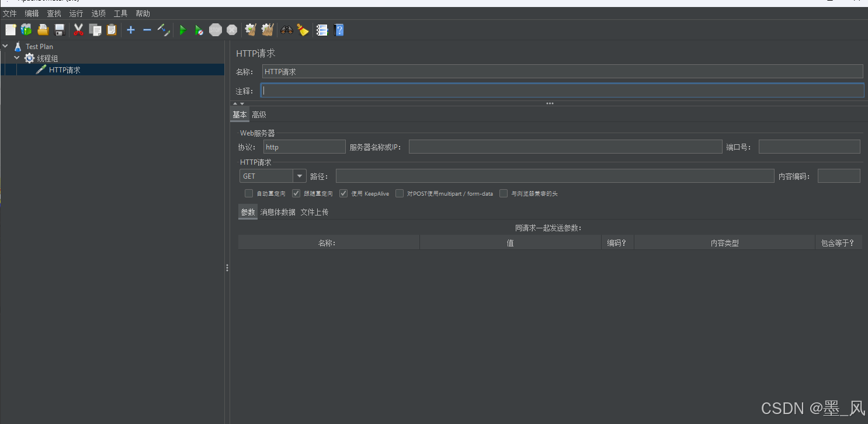The width and height of the screenshot is (868, 424).
Task: Start the test with green play icon
Action: (183, 30)
